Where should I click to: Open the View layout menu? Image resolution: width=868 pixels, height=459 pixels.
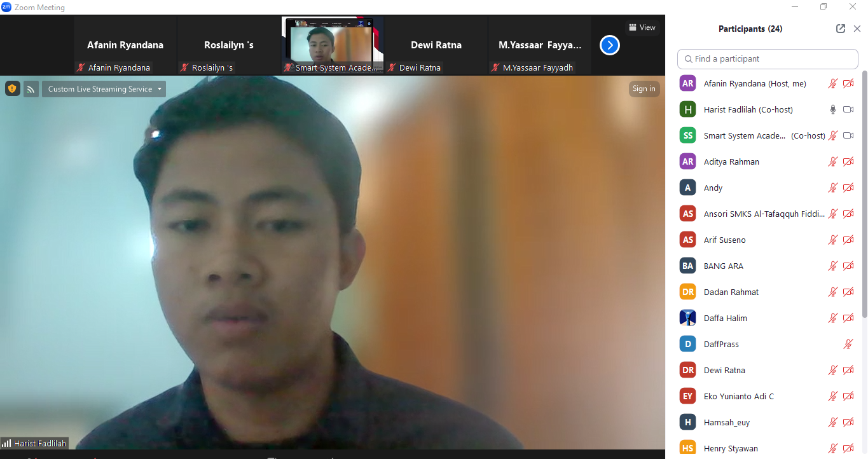coord(642,27)
